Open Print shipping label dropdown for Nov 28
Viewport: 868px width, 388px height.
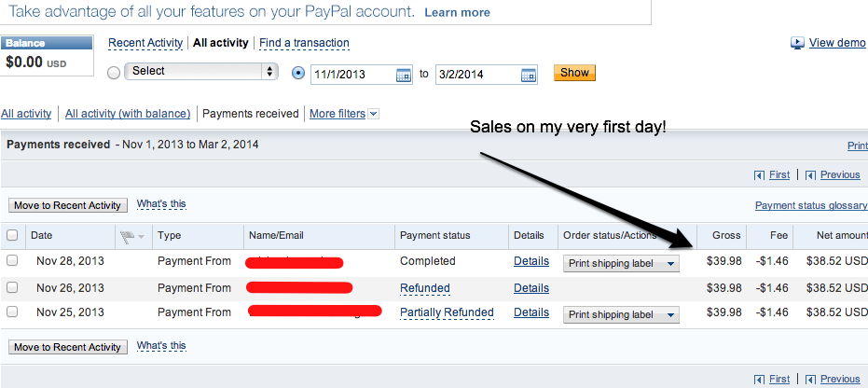click(x=621, y=263)
